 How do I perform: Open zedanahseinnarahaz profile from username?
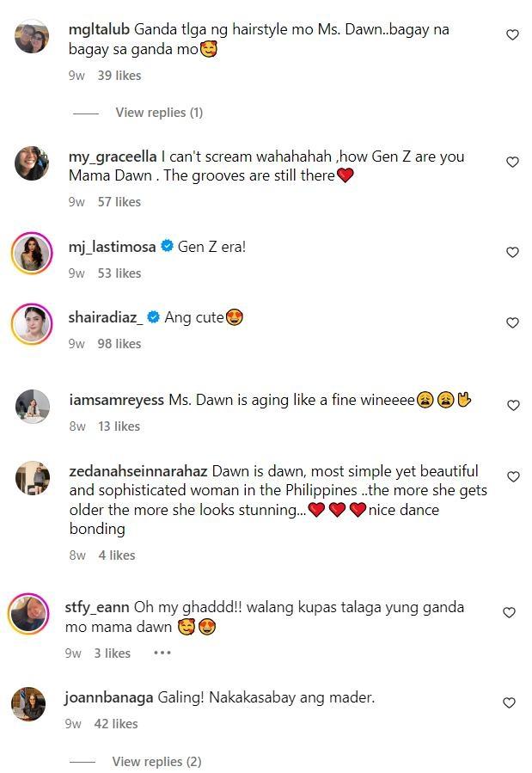pyautogui.click(x=138, y=471)
